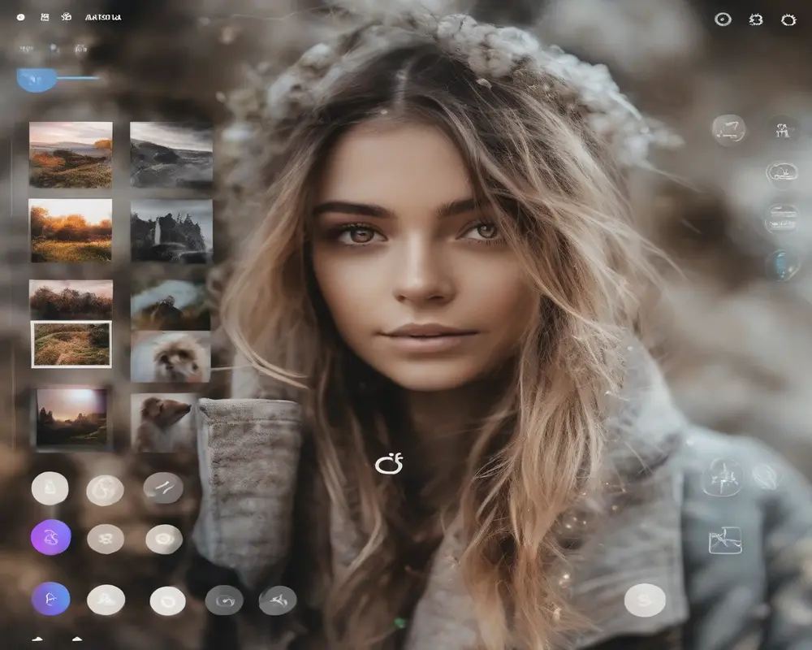Click the rounded icon with text lines on right
The height and width of the screenshot is (650, 812).
click(782, 219)
